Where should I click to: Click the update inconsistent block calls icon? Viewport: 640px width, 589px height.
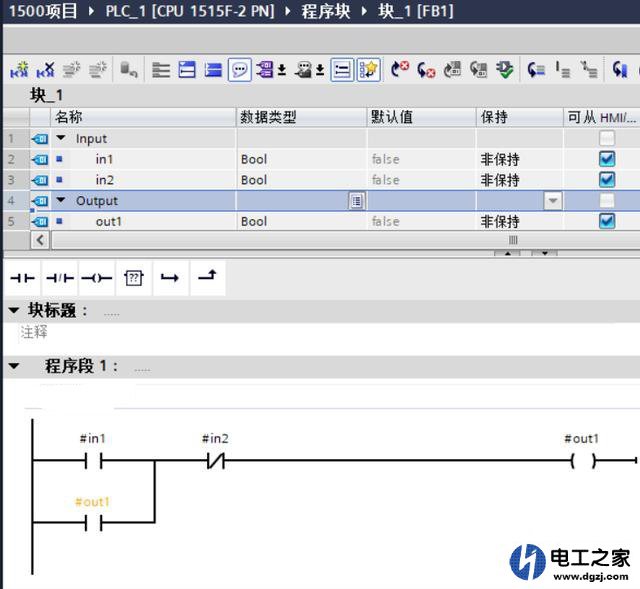pos(452,70)
